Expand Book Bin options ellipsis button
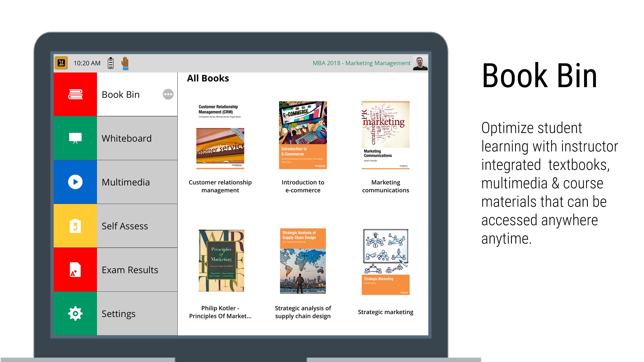The width and height of the screenshot is (644, 362). pyautogui.click(x=168, y=94)
